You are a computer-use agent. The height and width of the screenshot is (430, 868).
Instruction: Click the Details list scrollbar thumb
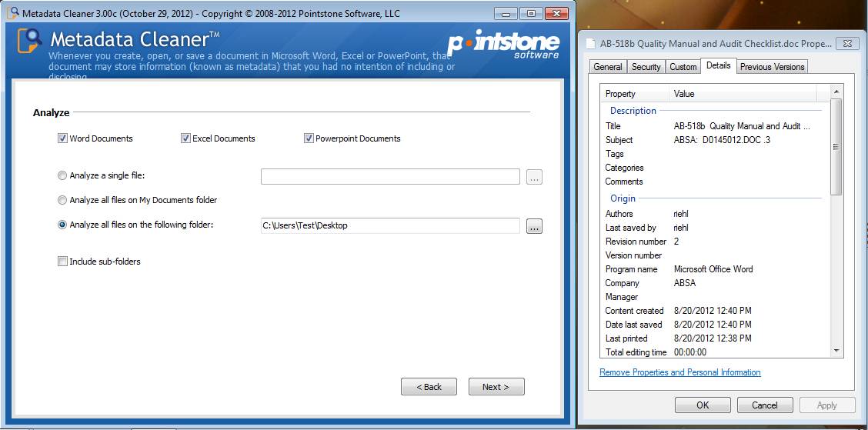[x=836, y=147]
